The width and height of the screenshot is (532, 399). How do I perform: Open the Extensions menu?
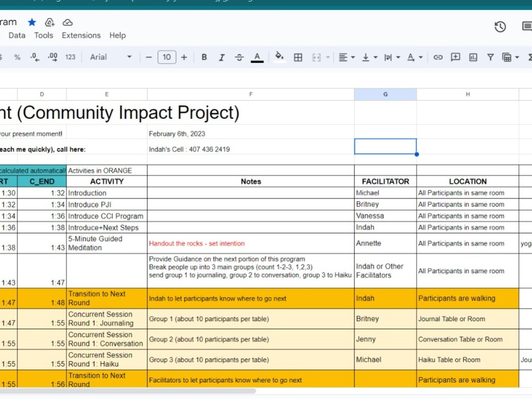[x=81, y=35]
